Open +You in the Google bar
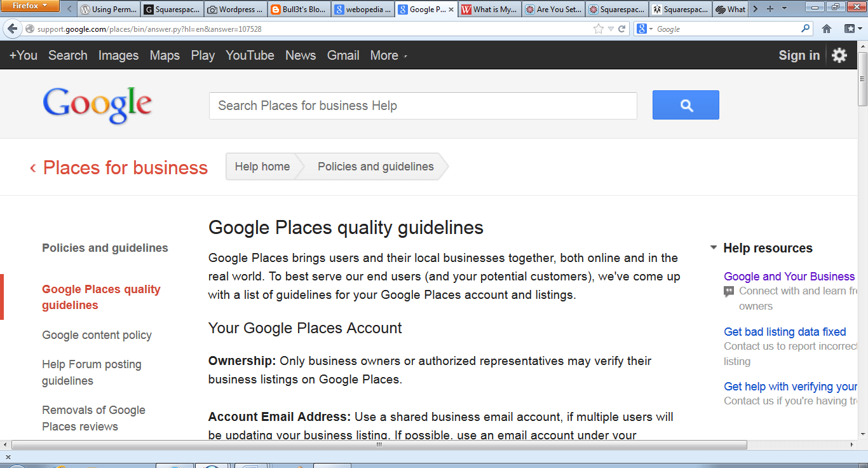 [x=24, y=55]
